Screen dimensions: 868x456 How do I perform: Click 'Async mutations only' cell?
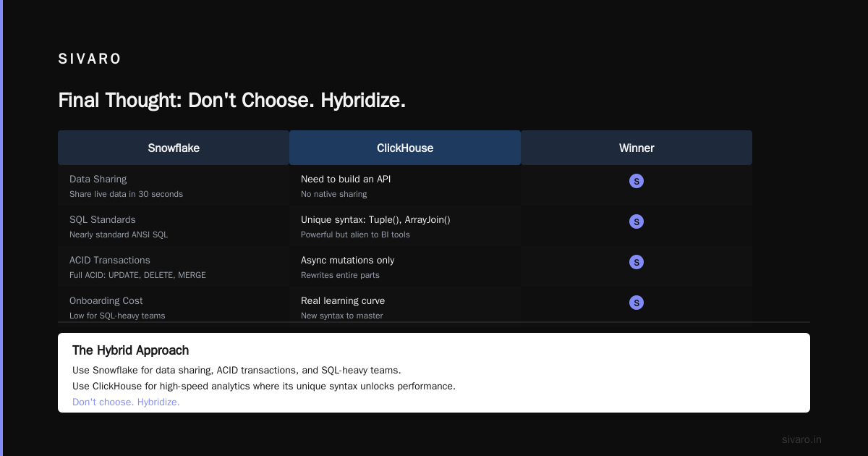pos(348,260)
